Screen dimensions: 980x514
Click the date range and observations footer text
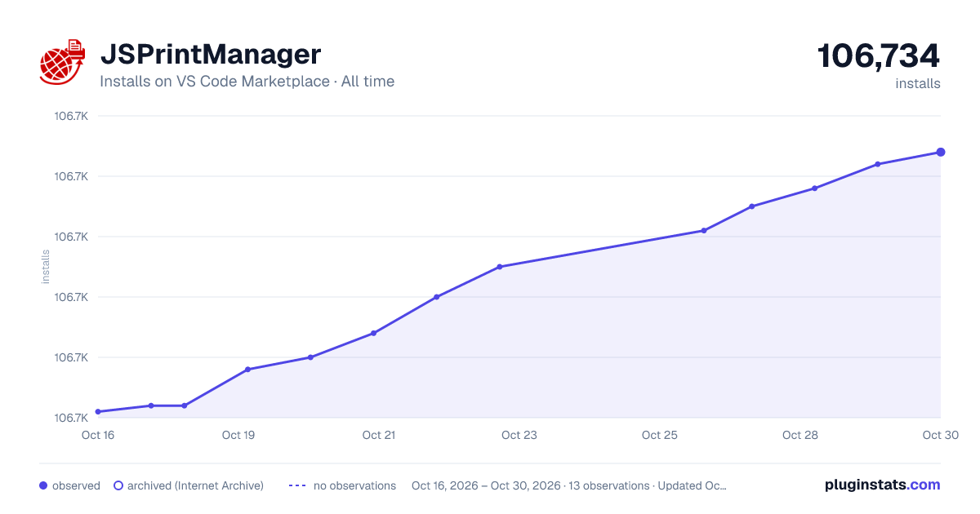point(569,485)
